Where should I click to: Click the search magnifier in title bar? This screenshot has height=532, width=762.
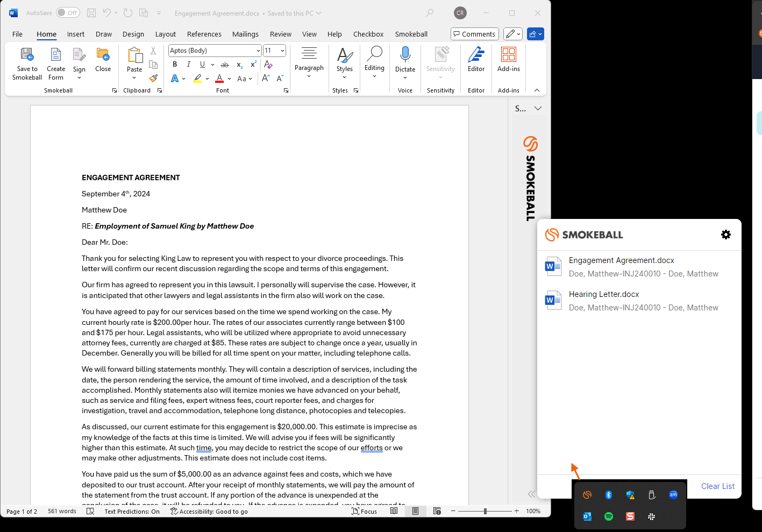(x=430, y=13)
